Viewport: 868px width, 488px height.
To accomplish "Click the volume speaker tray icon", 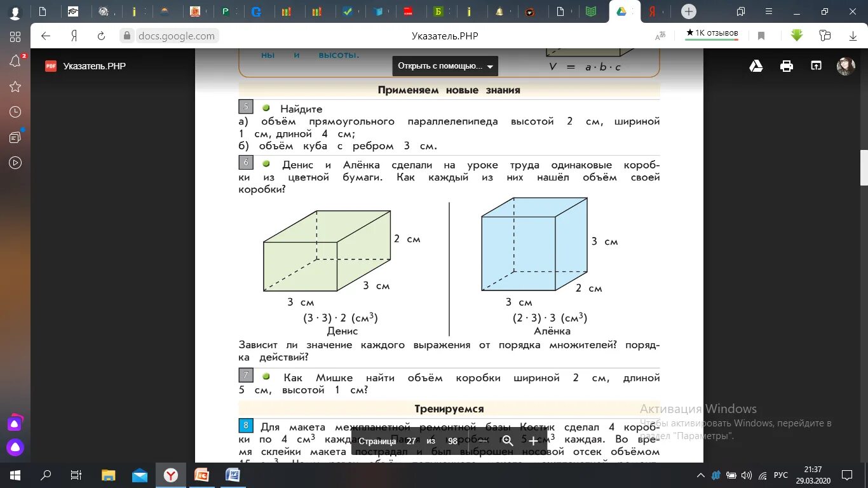I will click(x=746, y=475).
